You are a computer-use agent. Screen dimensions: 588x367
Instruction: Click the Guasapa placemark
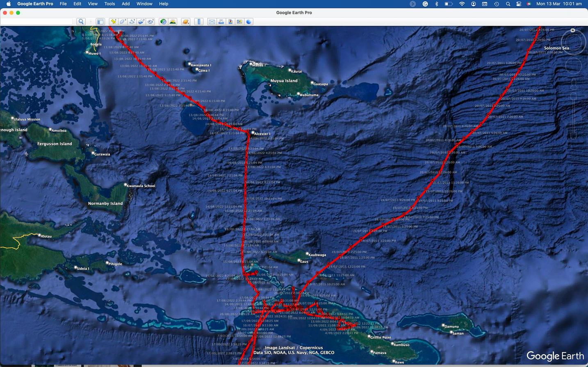319,84
